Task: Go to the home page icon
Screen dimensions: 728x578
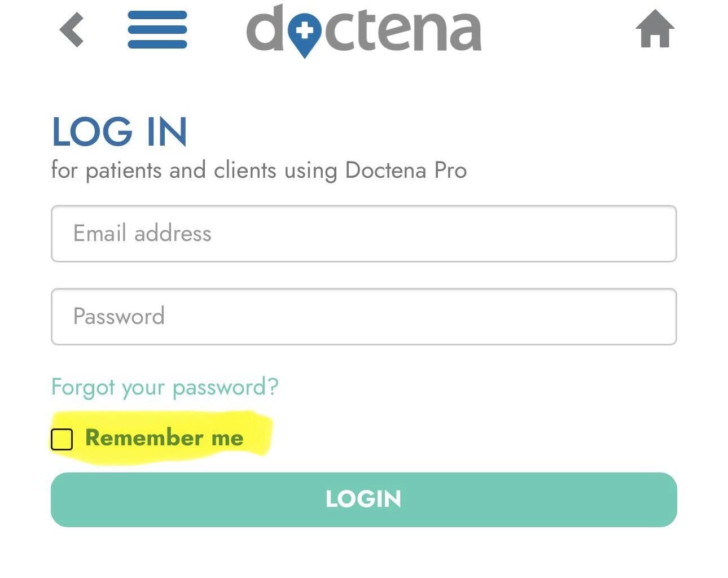Action: tap(655, 29)
